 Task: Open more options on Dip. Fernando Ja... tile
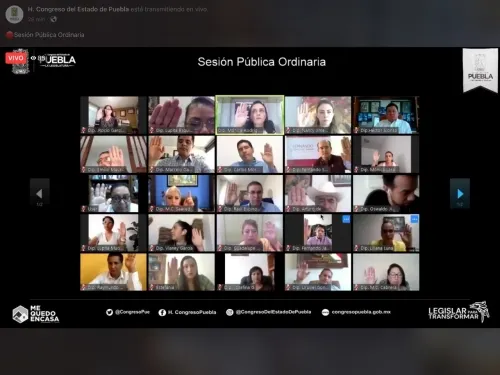[x=346, y=219]
